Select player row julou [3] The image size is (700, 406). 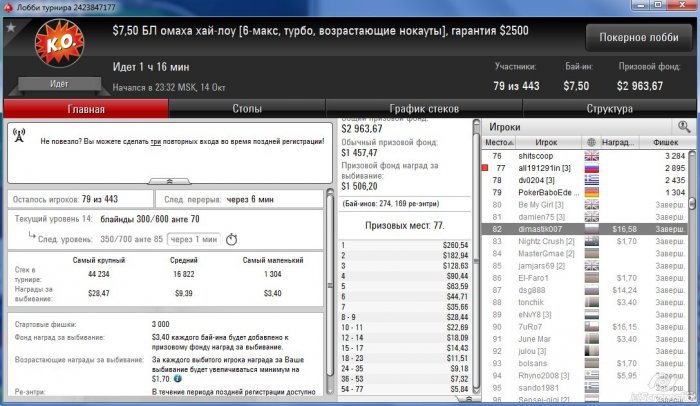click(585, 351)
